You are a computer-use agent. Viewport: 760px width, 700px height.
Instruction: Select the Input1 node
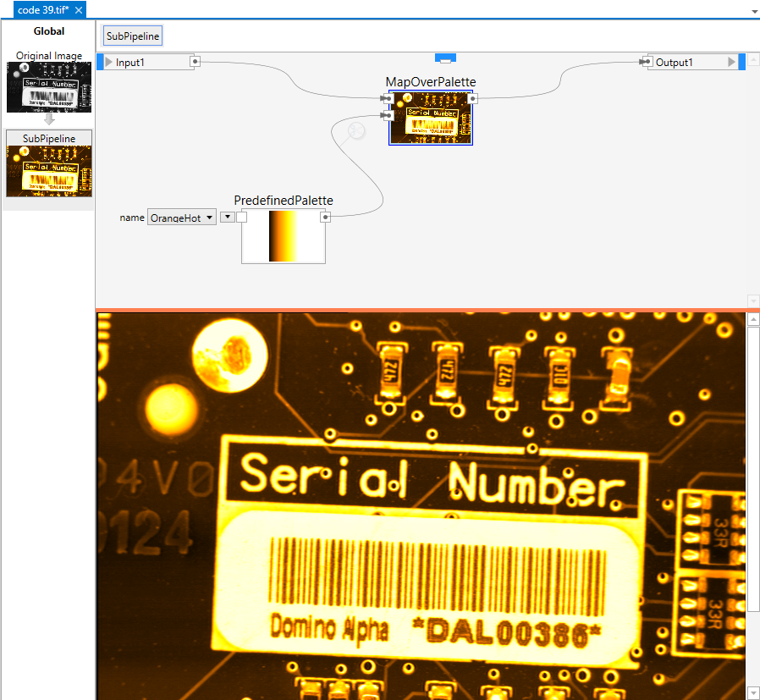click(x=148, y=62)
